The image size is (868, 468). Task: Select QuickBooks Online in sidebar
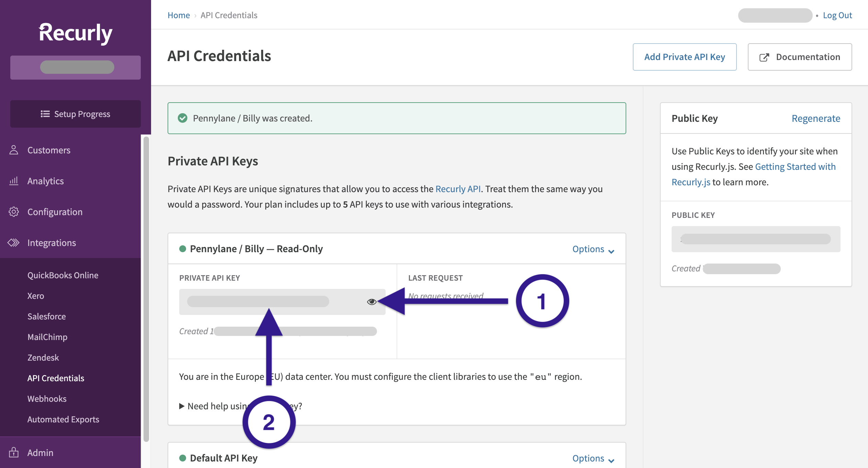click(63, 275)
